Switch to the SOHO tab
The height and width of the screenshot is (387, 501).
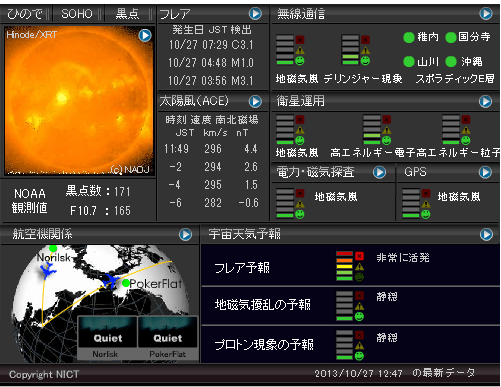coord(77,14)
